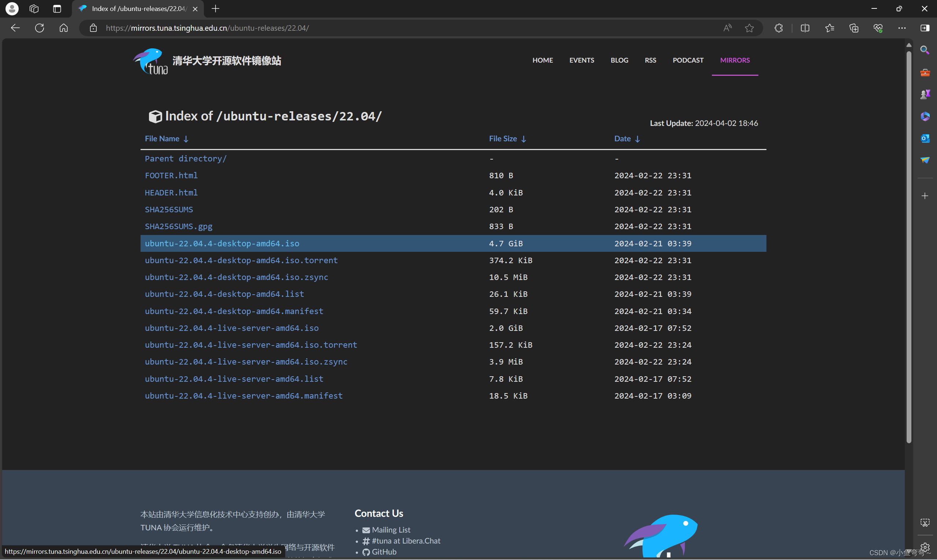937x560 pixels.
Task: Click the TUNA fish logo
Action: (x=150, y=61)
